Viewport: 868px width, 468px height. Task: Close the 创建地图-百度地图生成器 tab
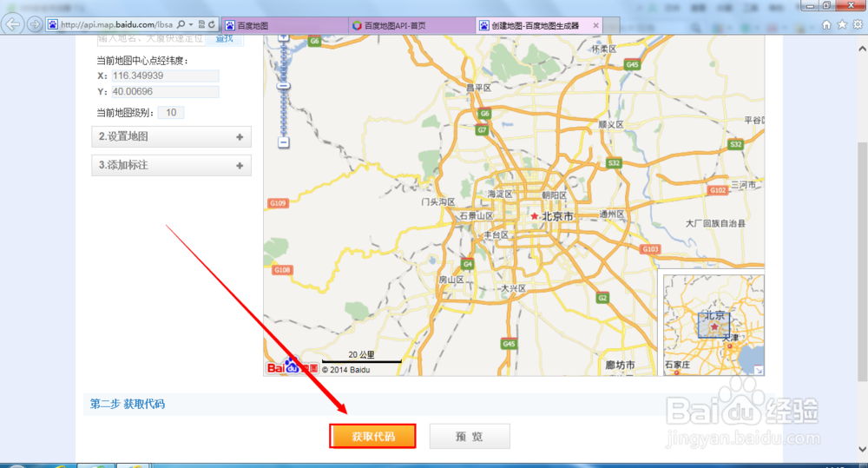[x=595, y=25]
